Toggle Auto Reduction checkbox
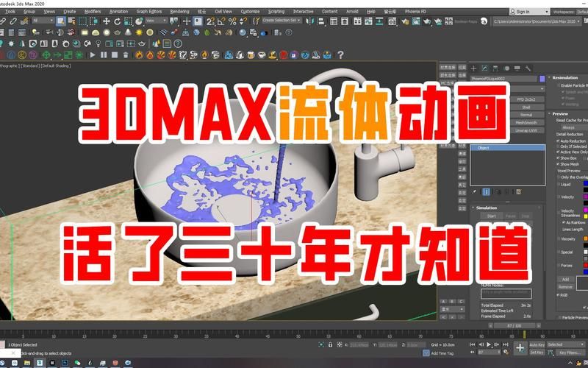Screen dimensions: 588x368 pyautogui.click(x=559, y=141)
